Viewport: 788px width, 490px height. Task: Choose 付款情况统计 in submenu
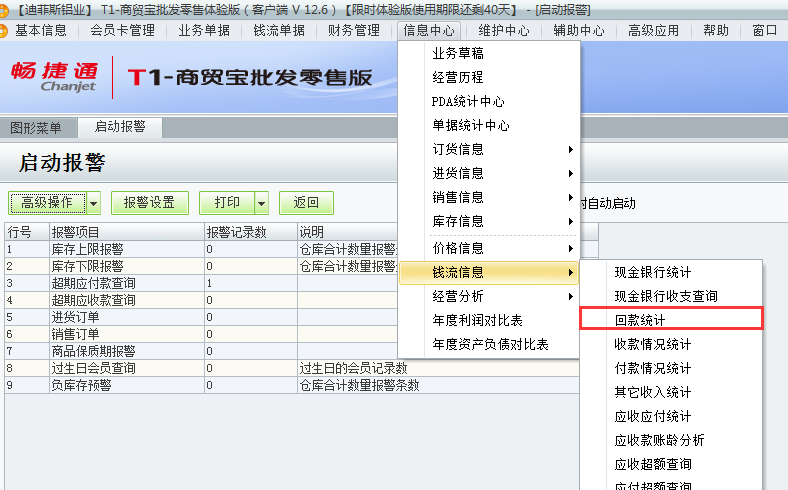671,368
